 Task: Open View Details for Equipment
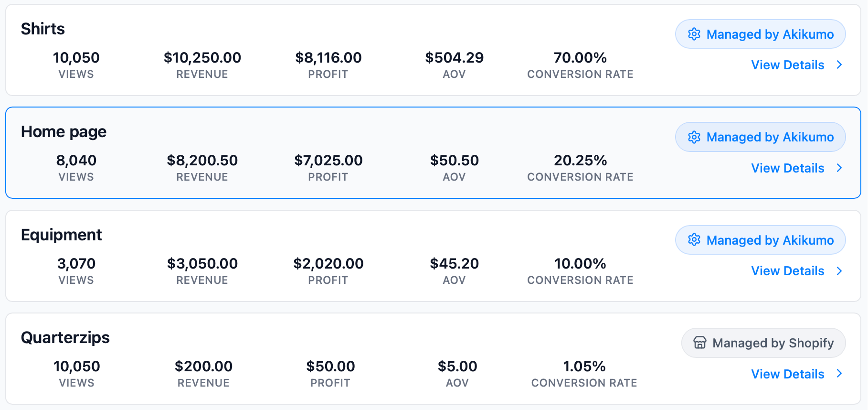point(788,271)
